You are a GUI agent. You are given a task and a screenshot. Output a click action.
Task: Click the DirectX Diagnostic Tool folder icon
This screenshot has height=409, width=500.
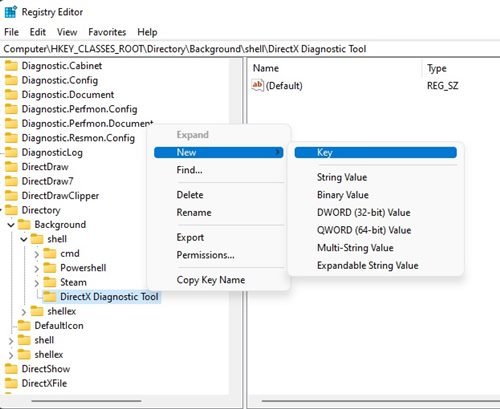pos(50,297)
